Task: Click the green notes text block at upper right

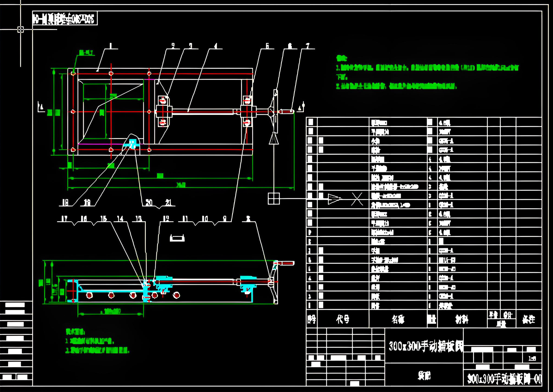Action: coord(427,72)
